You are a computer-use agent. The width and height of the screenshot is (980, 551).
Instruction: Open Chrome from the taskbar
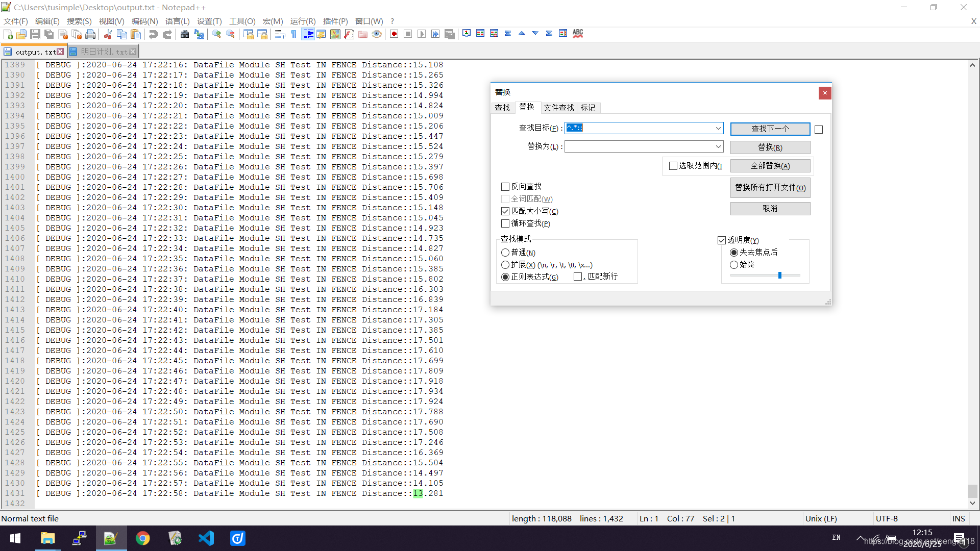(143, 538)
